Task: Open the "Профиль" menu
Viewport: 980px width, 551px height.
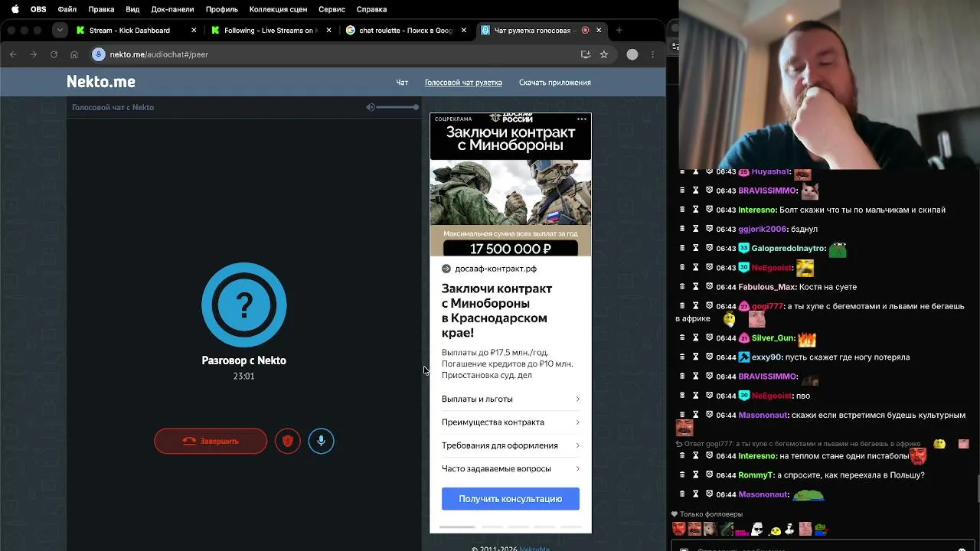Action: click(x=222, y=9)
